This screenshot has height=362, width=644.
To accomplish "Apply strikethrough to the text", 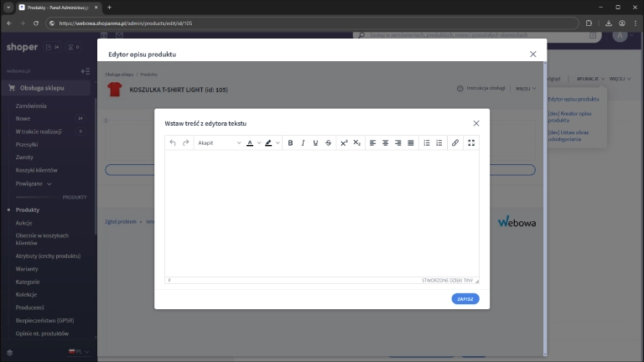I will coord(328,143).
